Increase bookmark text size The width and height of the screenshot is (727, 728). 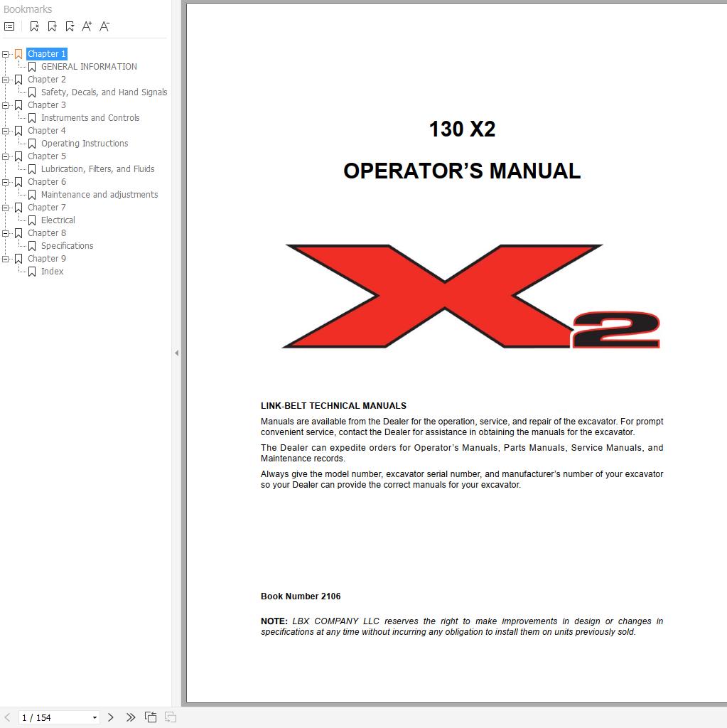point(87,26)
